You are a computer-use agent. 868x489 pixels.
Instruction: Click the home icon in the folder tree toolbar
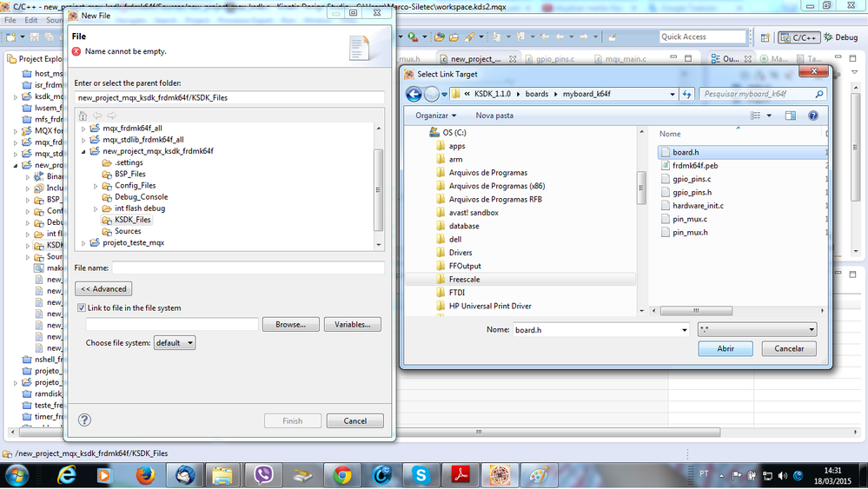tap(83, 116)
